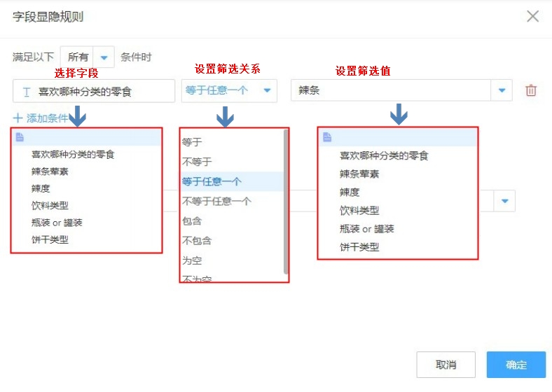
Task: Expand the 等于任意一个 relation dropdown
Action: [x=266, y=90]
